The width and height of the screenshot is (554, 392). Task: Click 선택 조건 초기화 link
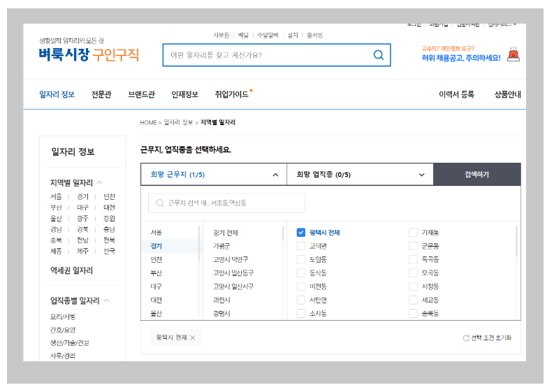tap(491, 338)
